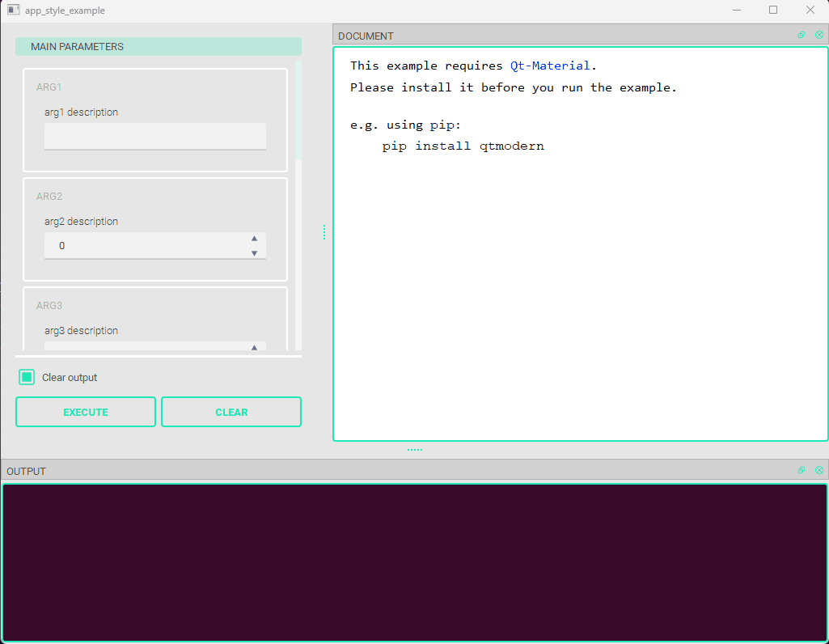Minimize the app_style_example window
829x644 pixels.
(x=737, y=10)
